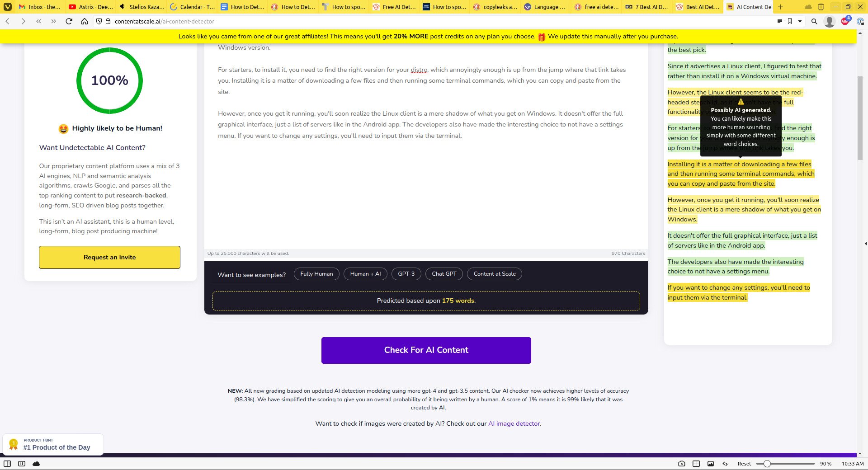Viewport: 868px width, 470px height.
Task: Load the Human + AI example
Action: pyautogui.click(x=365, y=274)
